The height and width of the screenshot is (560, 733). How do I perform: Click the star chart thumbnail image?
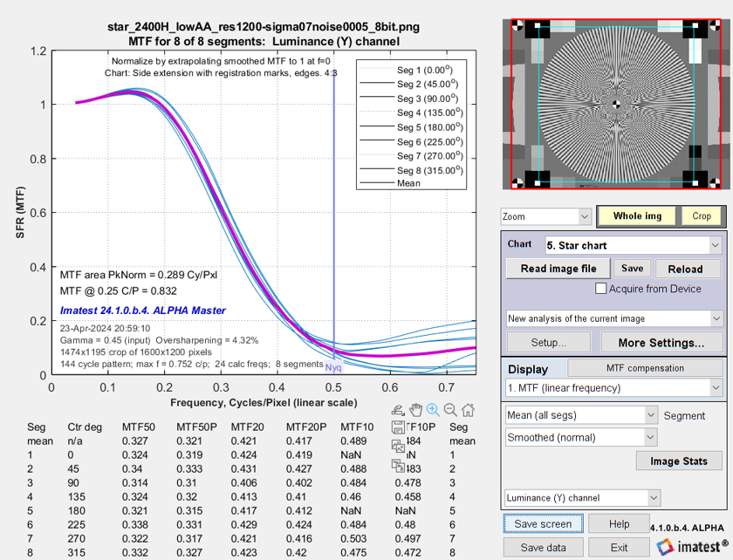(616, 103)
